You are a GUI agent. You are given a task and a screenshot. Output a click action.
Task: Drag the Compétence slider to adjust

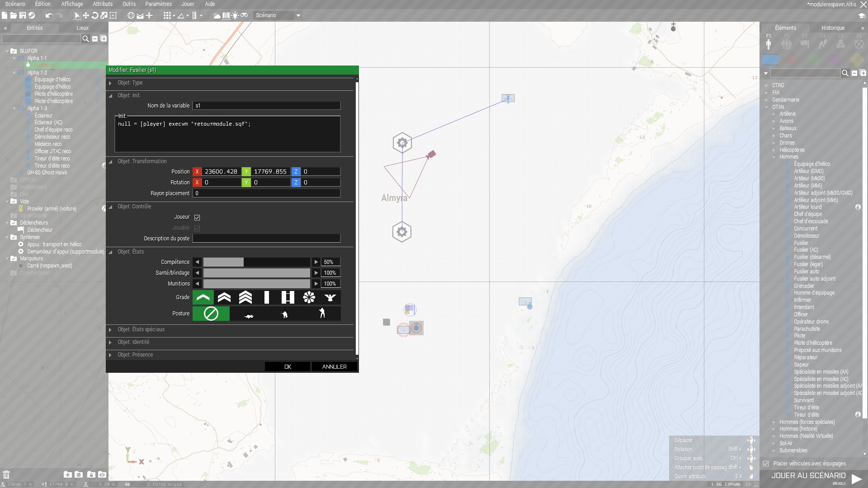(x=256, y=262)
